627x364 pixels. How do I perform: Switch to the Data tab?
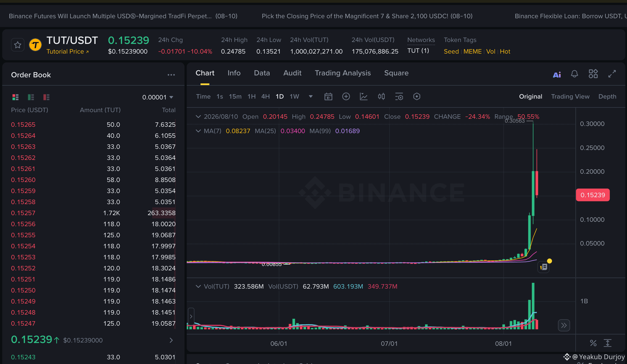262,73
